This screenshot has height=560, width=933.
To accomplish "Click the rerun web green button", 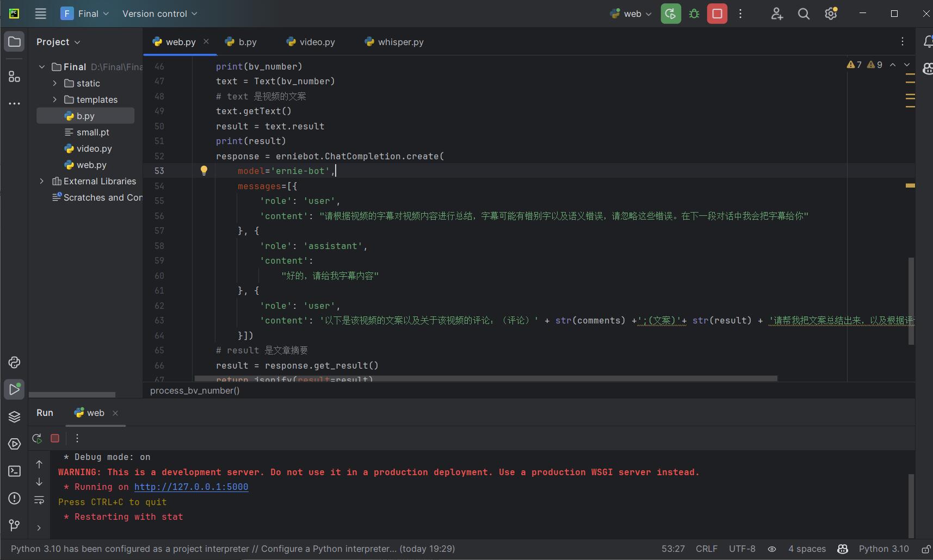I will pyautogui.click(x=671, y=14).
